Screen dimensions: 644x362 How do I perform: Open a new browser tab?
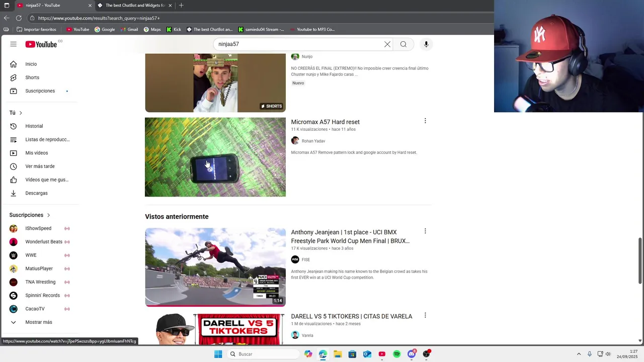(x=181, y=6)
